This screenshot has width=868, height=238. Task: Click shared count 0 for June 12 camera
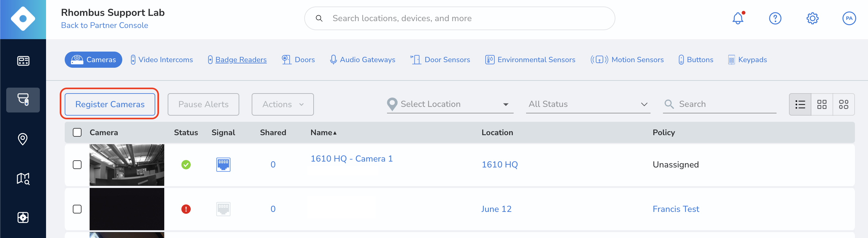click(273, 209)
